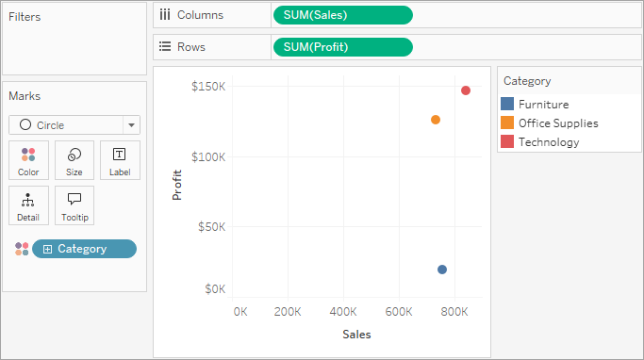This screenshot has width=644, height=360.
Task: Expand the Category pill plus box
Action: point(48,249)
